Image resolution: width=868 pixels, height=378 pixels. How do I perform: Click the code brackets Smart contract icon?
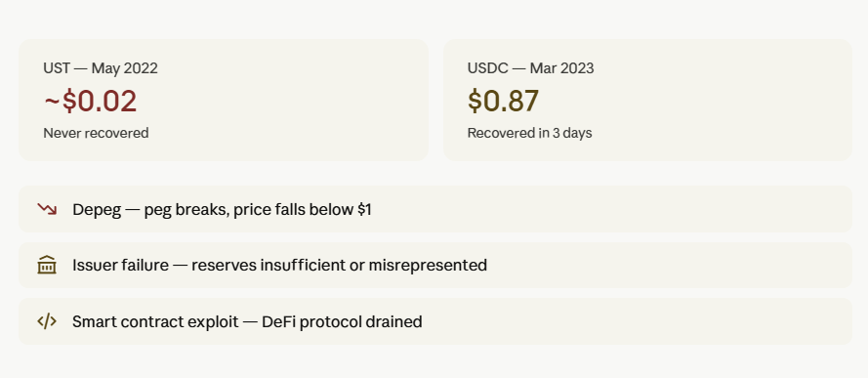(47, 321)
